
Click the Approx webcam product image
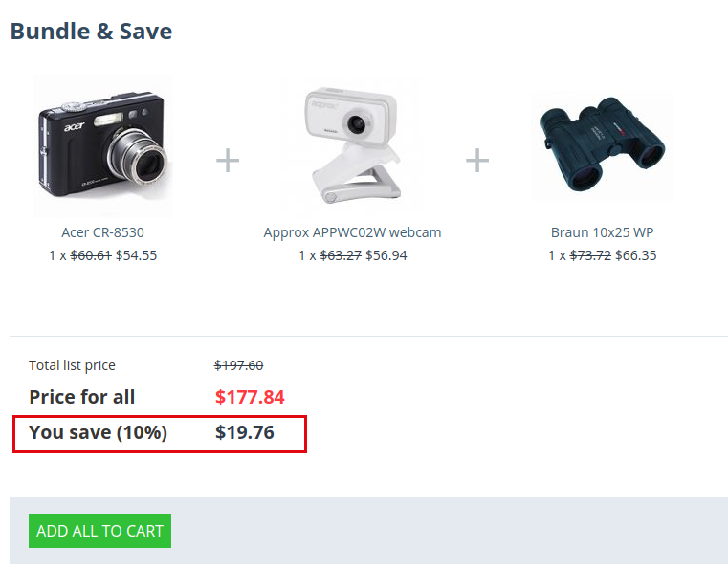[352, 145]
